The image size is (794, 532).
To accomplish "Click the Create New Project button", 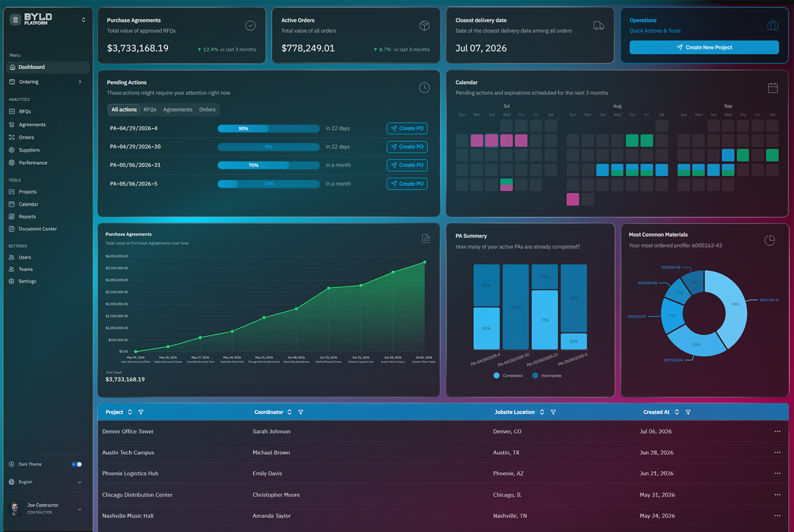I will pyautogui.click(x=704, y=48).
